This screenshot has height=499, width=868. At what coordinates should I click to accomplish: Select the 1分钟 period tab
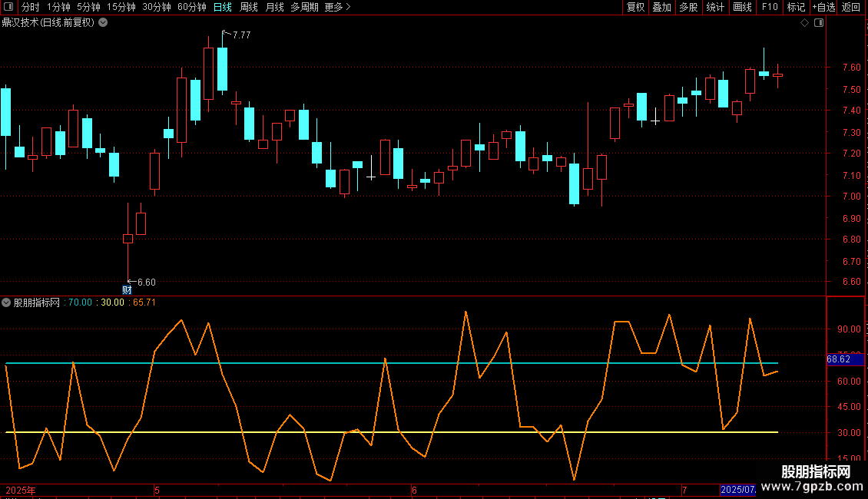click(58, 7)
